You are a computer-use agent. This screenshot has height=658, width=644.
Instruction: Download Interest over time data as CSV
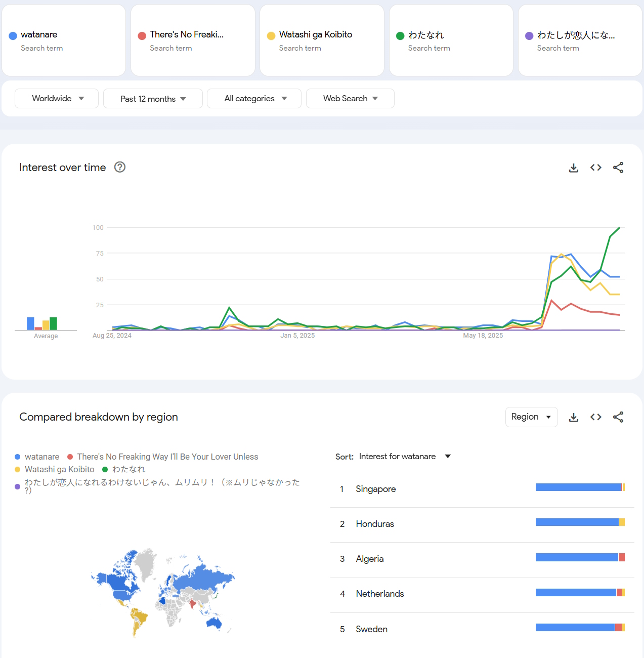pyautogui.click(x=573, y=168)
